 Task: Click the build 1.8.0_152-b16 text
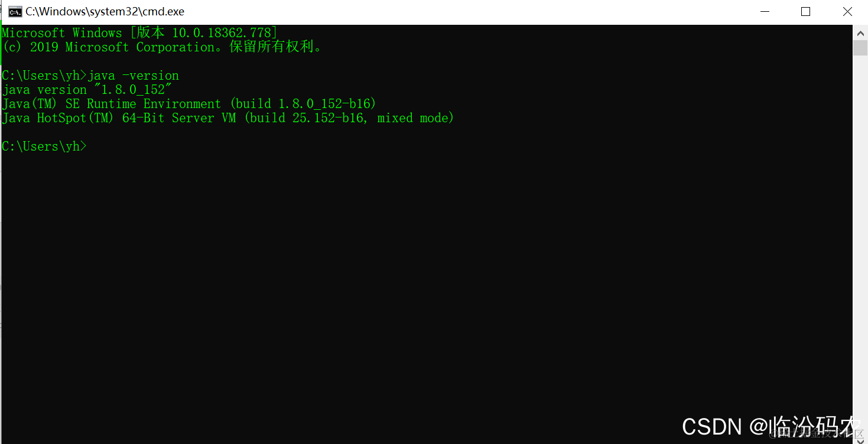click(x=303, y=104)
